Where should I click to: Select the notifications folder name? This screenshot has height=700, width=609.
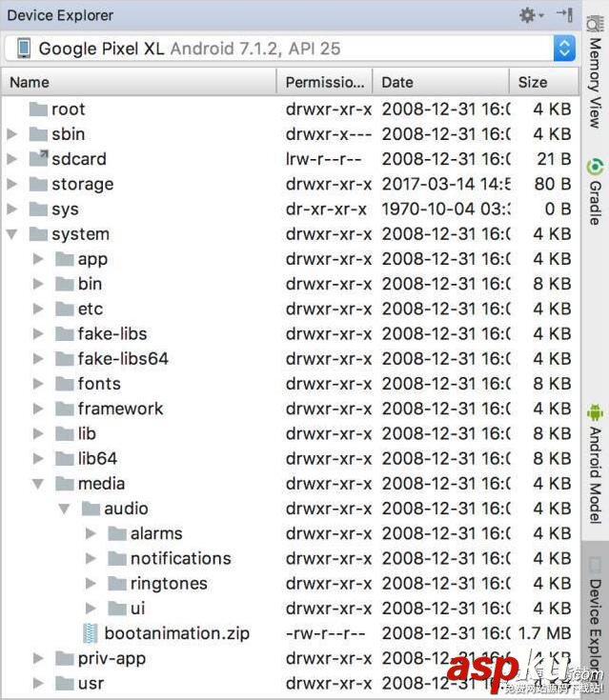180,558
